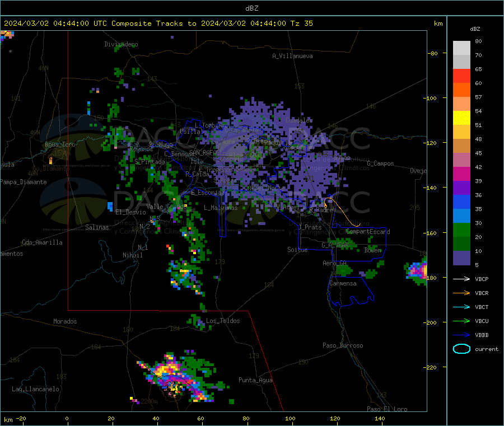Click the blue VBBB arrow icon

click(461, 335)
